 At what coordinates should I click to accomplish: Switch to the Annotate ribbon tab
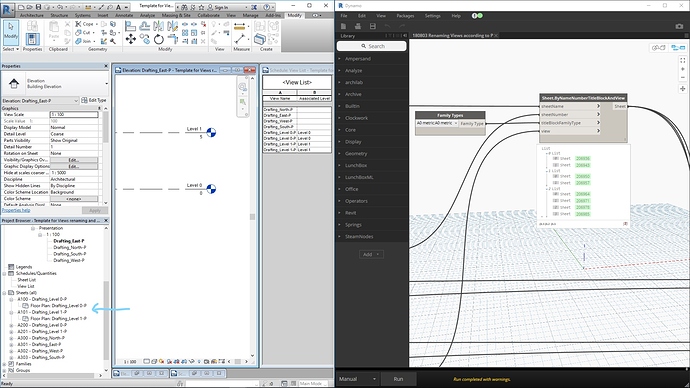coord(124,15)
